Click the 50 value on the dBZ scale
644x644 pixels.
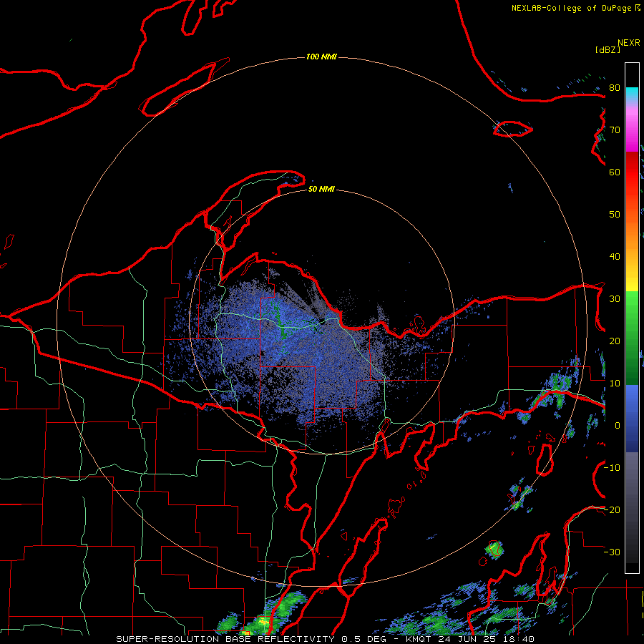615,215
